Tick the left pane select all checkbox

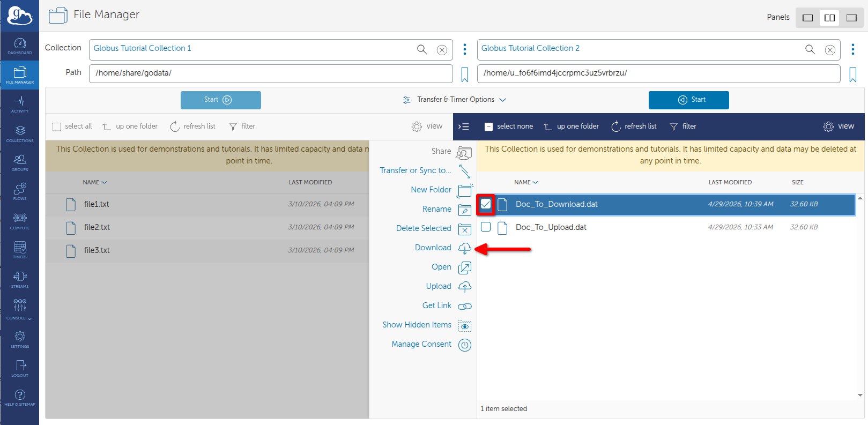pyautogui.click(x=57, y=126)
